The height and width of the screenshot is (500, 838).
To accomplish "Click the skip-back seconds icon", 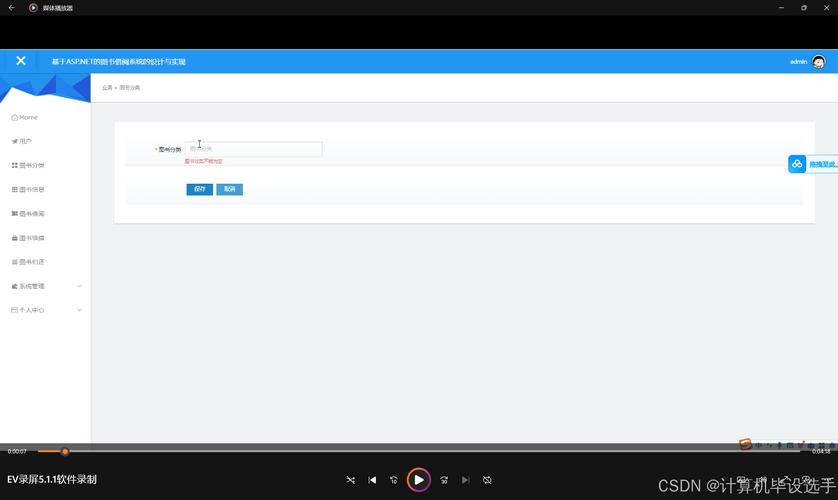I will click(394, 480).
